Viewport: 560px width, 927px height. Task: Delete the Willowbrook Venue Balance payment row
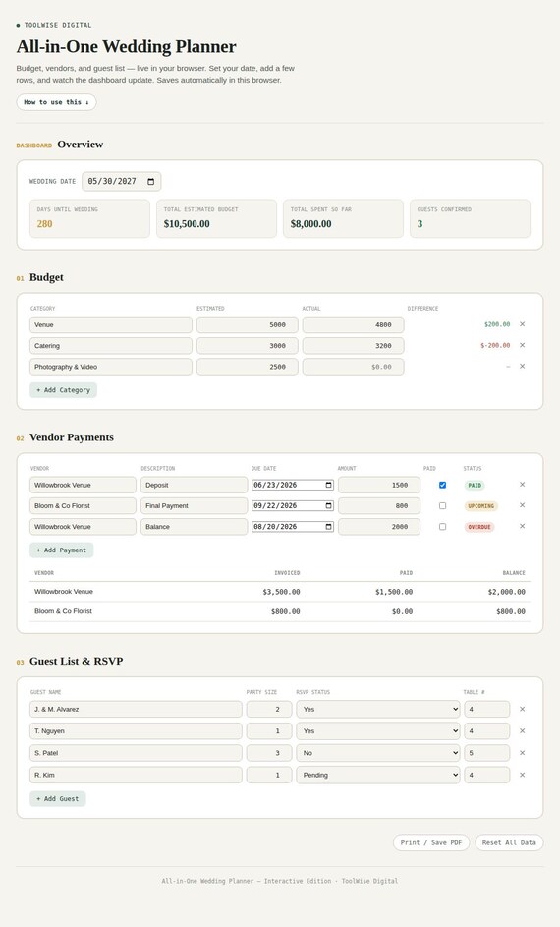[x=523, y=526]
